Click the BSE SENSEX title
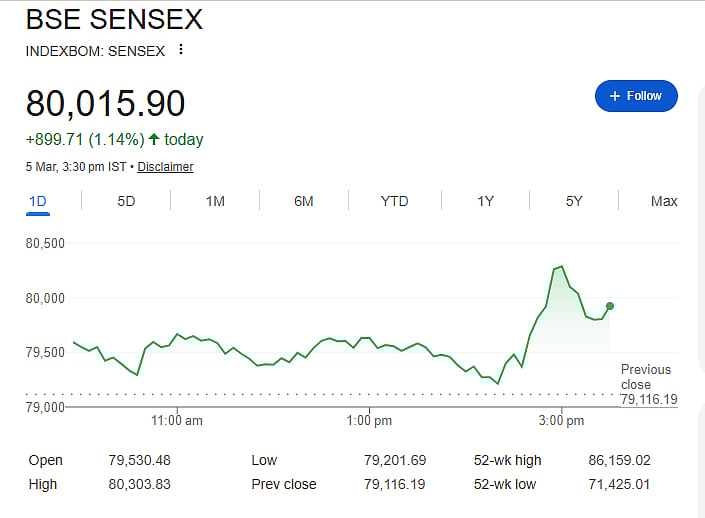705x518 pixels. tap(114, 19)
